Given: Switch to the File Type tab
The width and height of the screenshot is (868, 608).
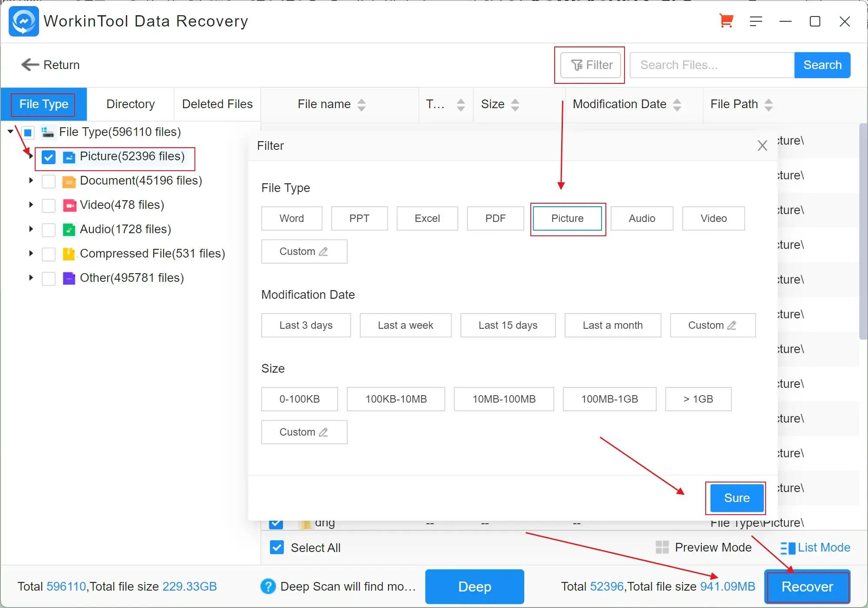Looking at the screenshot, I should (x=44, y=104).
